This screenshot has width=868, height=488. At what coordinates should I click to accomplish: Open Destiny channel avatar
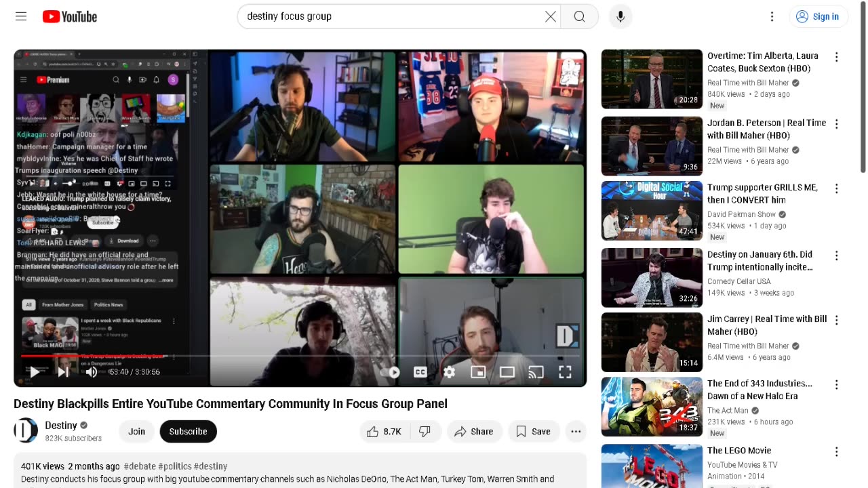(26, 431)
